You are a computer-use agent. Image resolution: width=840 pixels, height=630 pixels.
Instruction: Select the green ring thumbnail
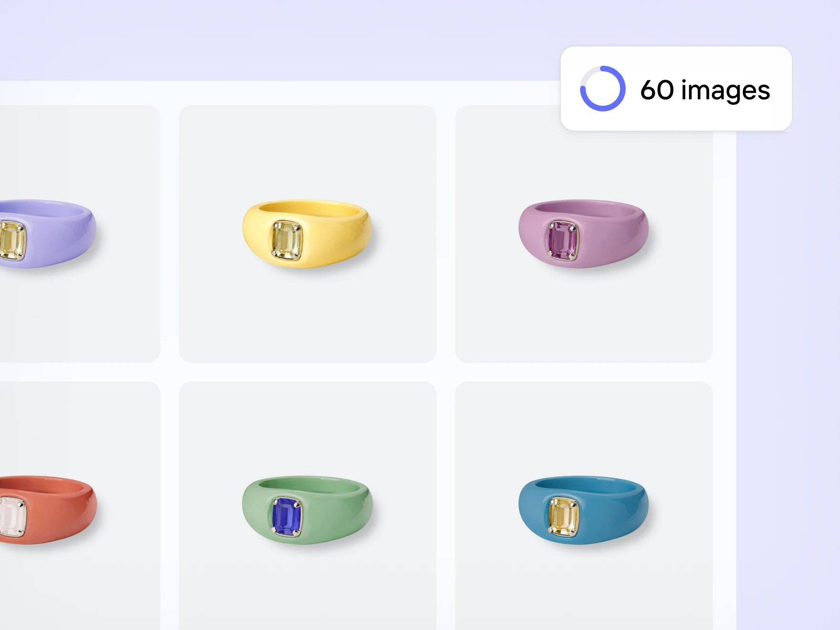pyautogui.click(x=308, y=506)
